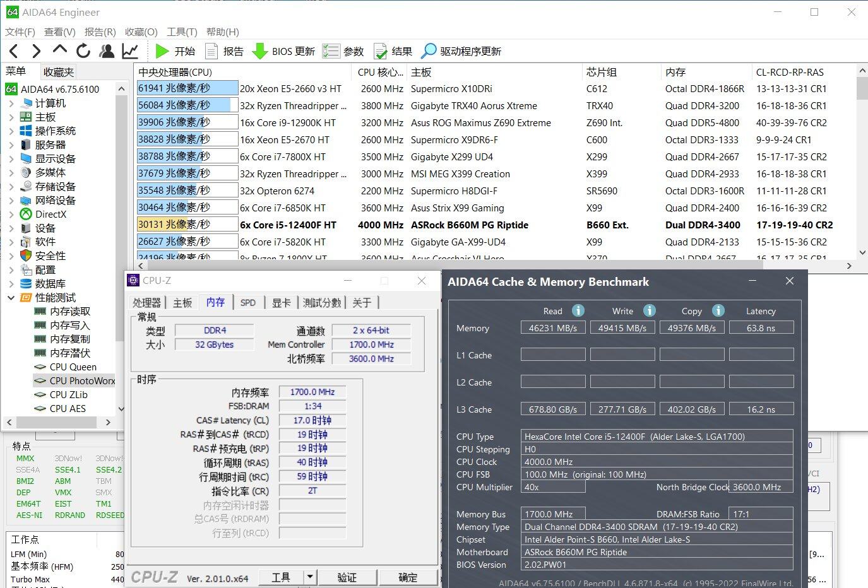Open the graph chart toolbar icon
Image resolution: width=868 pixels, height=588 pixels.
click(130, 51)
